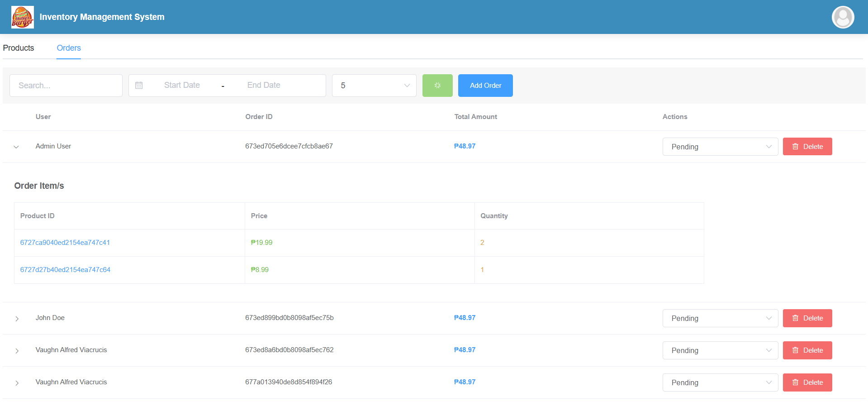Switch to the Products tab
This screenshot has width=868, height=411.
pyautogui.click(x=18, y=48)
